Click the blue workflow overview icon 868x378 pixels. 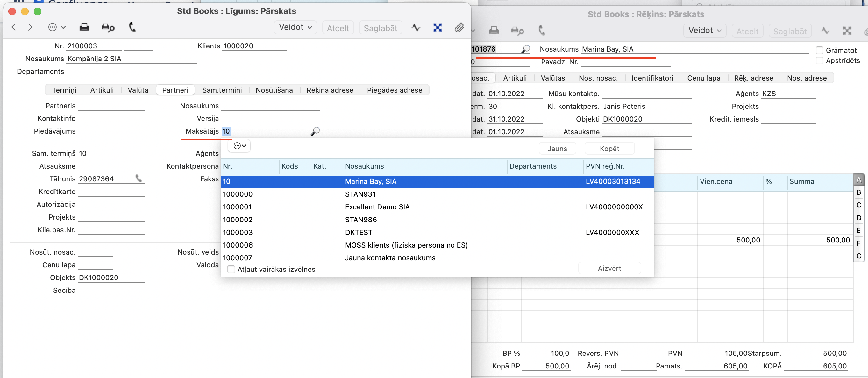tap(438, 27)
